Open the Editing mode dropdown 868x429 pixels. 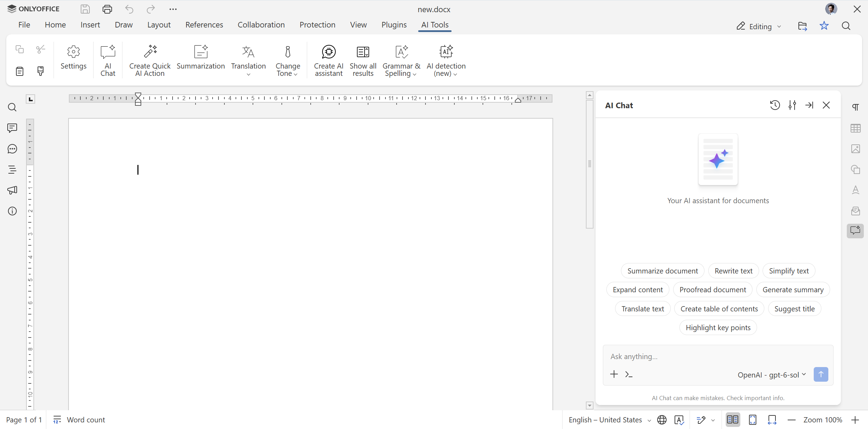tap(759, 26)
